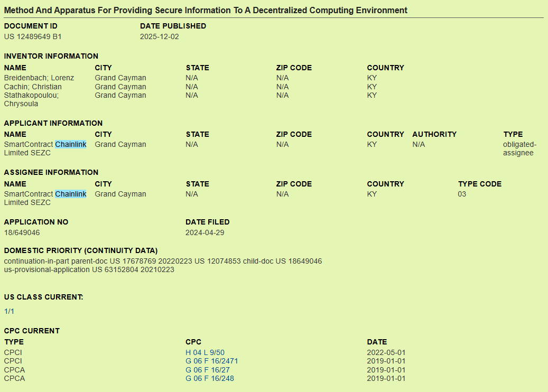Click published date 2025-12-02
The height and width of the screenshot is (392, 548).
[160, 36]
